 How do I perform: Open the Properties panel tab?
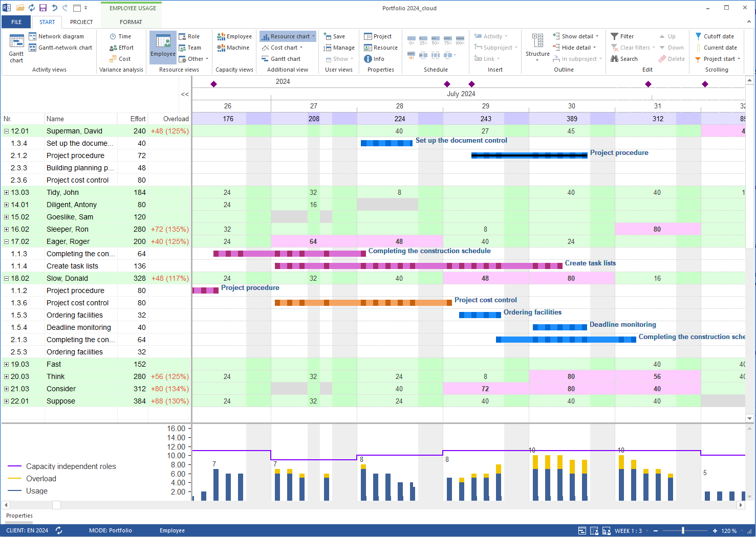pyautogui.click(x=19, y=516)
